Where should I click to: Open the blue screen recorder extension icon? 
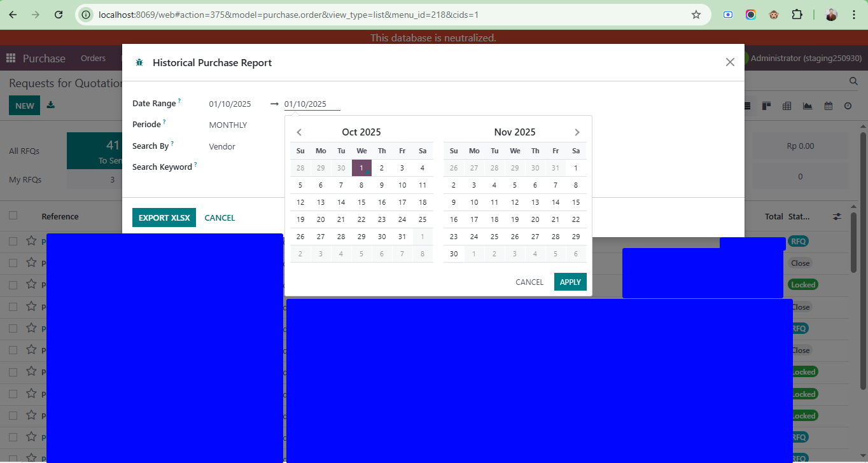[728, 15]
